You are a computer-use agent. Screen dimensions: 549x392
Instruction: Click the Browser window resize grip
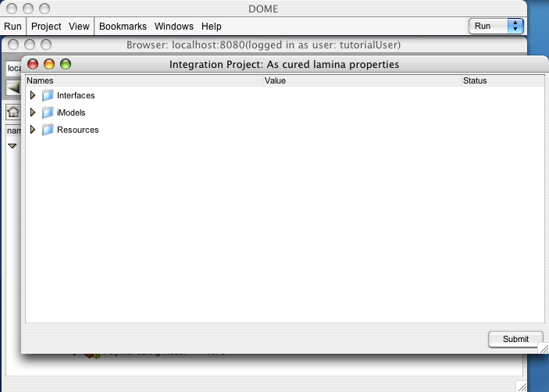[x=522, y=386]
